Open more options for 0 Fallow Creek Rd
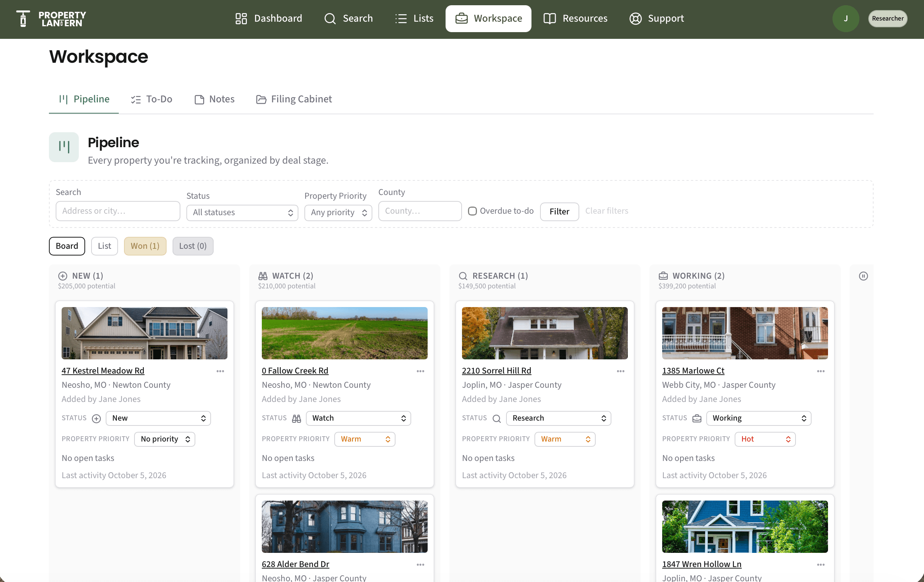Screen dimensions: 924x582 pyautogui.click(x=421, y=371)
